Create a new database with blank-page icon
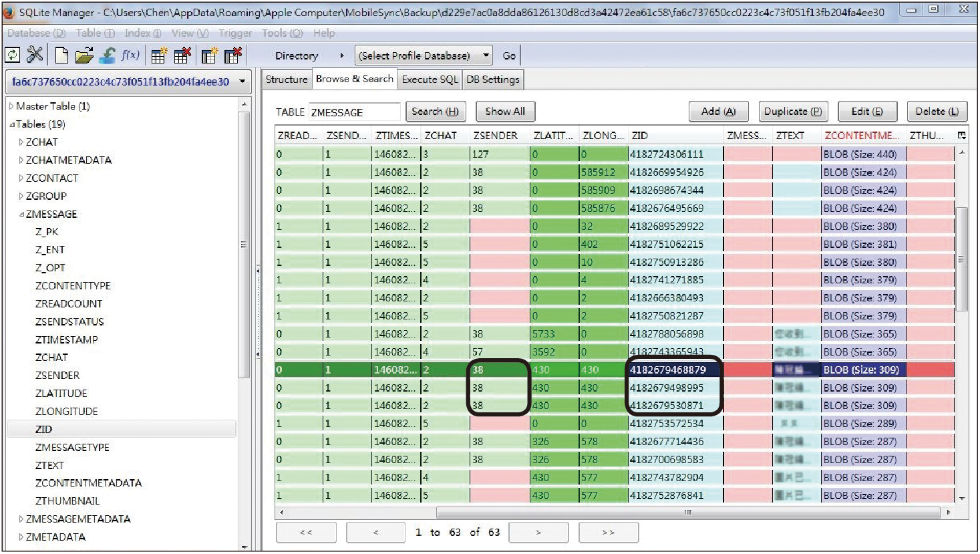The image size is (980, 554). (x=61, y=55)
